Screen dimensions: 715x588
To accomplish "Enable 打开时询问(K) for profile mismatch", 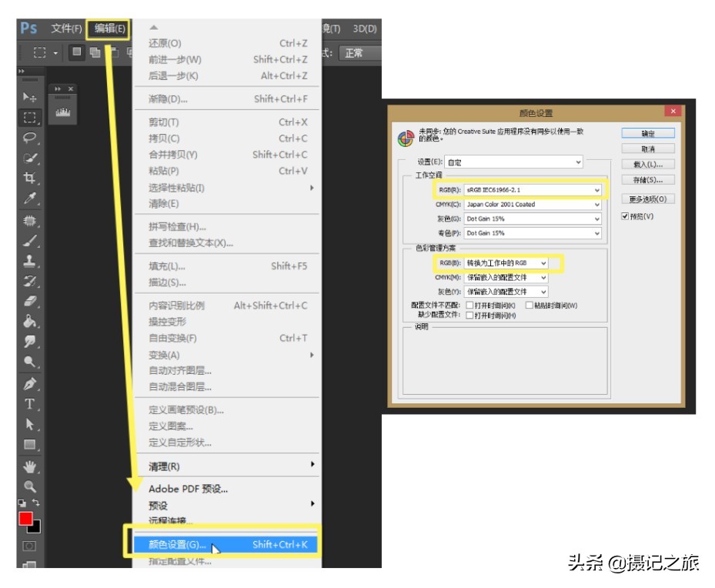I will [469, 306].
